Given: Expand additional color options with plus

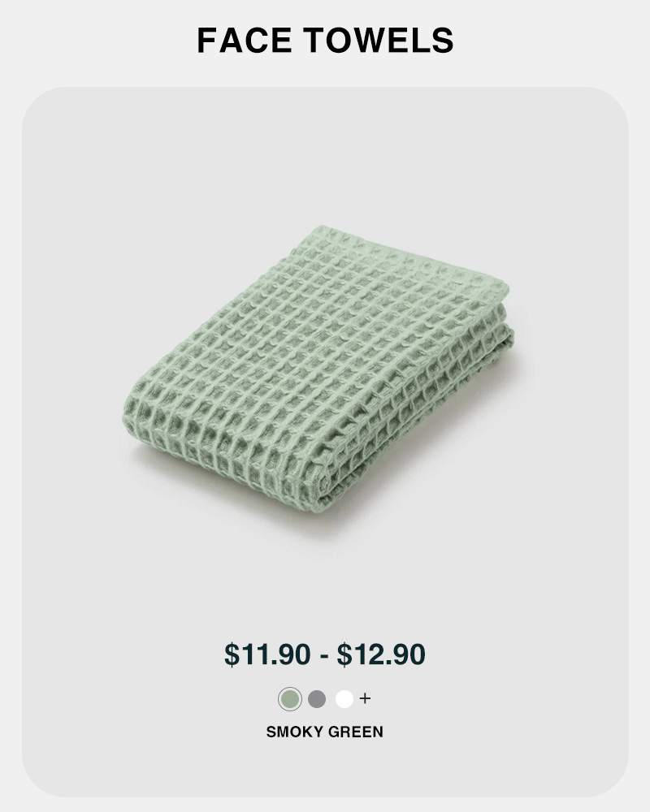Looking at the screenshot, I should tap(365, 698).
